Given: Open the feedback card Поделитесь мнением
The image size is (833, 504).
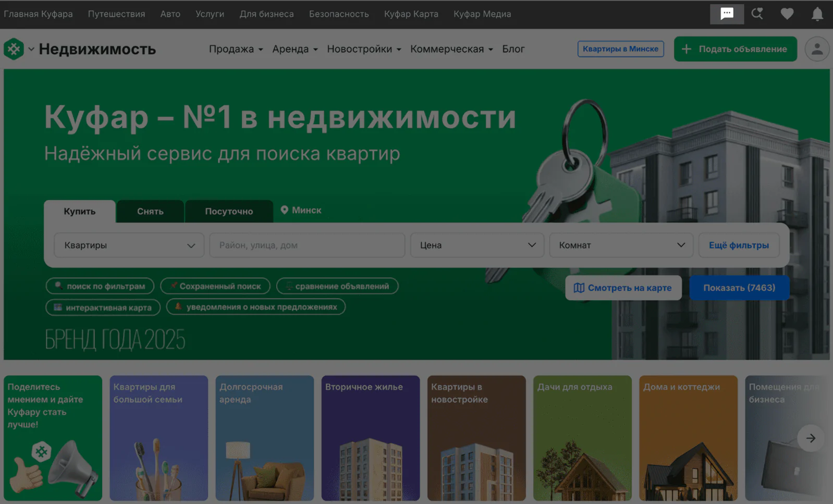Looking at the screenshot, I should point(53,438).
